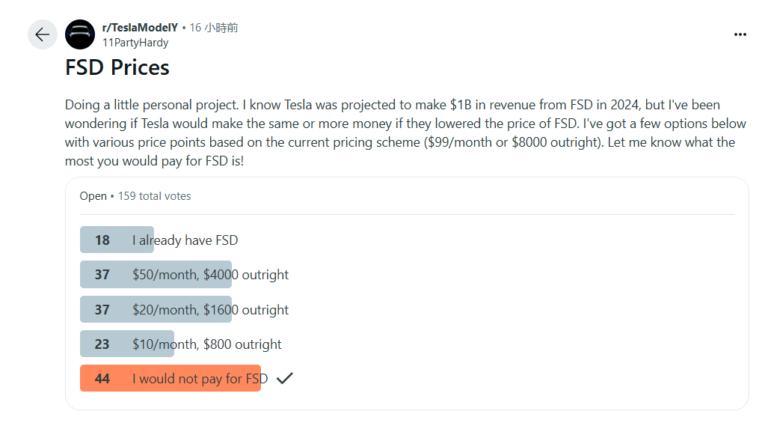The image size is (768, 426).
Task: Click the 23 vote count number
Action: coord(102,344)
